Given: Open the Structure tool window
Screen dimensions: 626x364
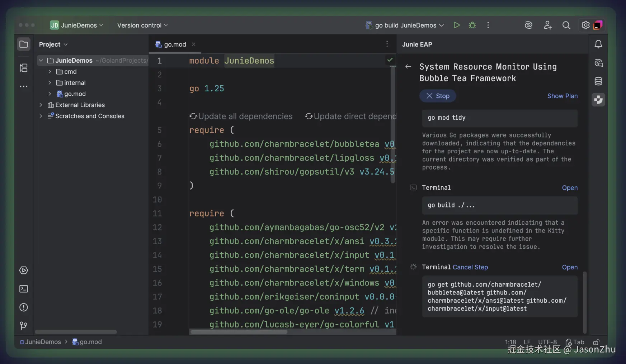Looking at the screenshot, I should point(24,68).
